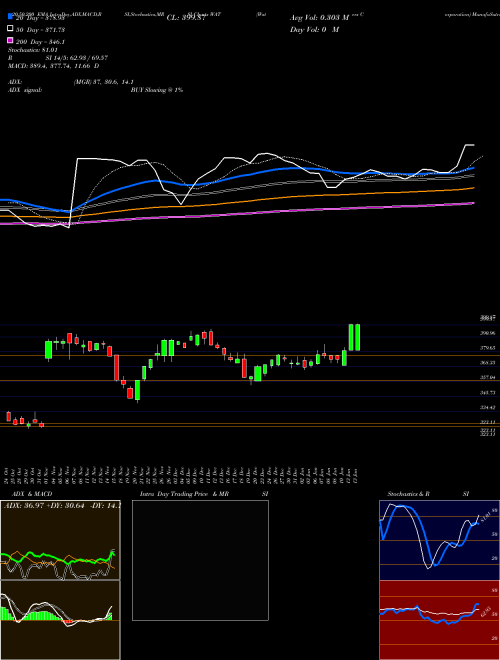Image resolution: width=500 pixels, height=660 pixels.
Task: Click the 'ADX: 36.97 +DY: 30.64 -DY: 14.1' header
Action: (x=62, y=505)
